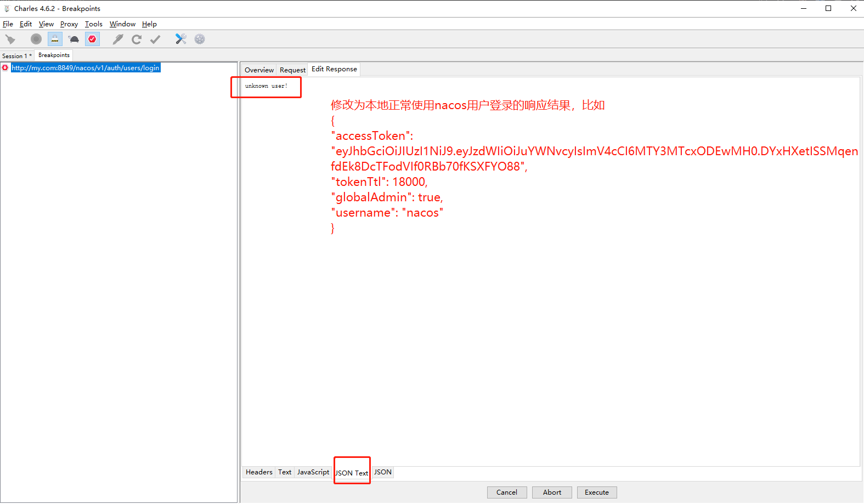Select the Overview tab
Viewport: 864px width, 504px height.
(x=259, y=70)
